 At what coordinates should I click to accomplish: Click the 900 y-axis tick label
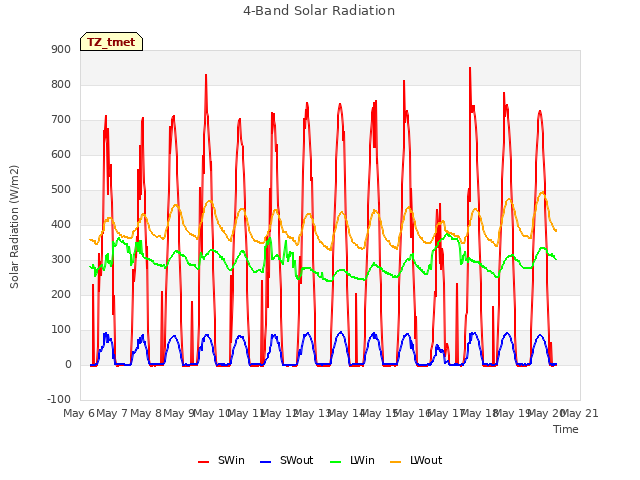pyautogui.click(x=61, y=49)
